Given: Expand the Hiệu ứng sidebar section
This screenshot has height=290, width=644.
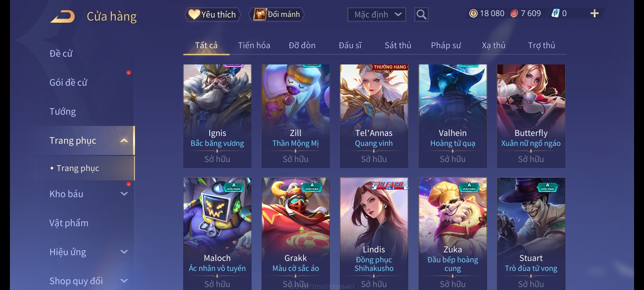Looking at the screenshot, I should 124,252.
